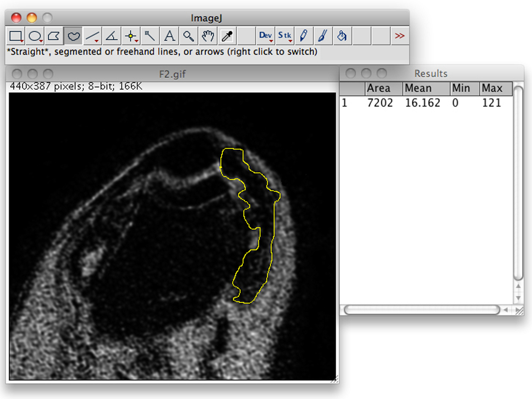Click the Max column header in Results
Image resolution: width=532 pixels, height=399 pixels.
[496, 88]
